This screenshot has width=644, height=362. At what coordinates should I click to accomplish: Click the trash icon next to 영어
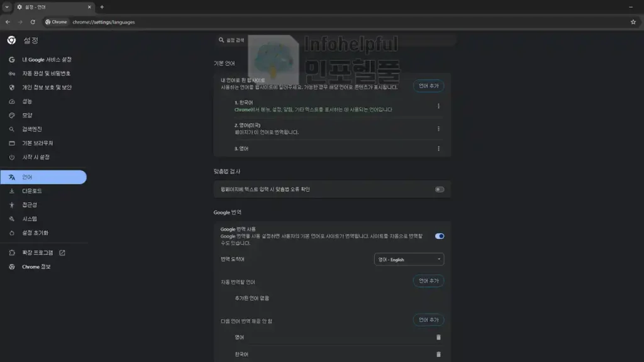pos(438,337)
